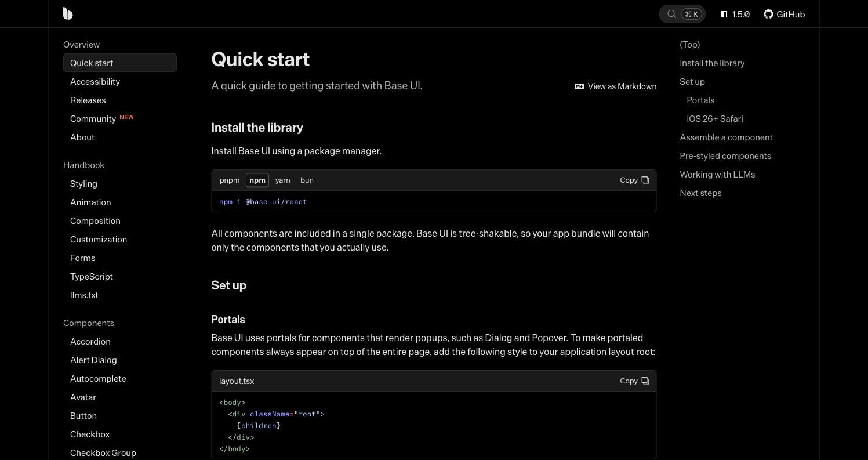
Task: Open Quick start in the sidebar
Action: (x=120, y=63)
